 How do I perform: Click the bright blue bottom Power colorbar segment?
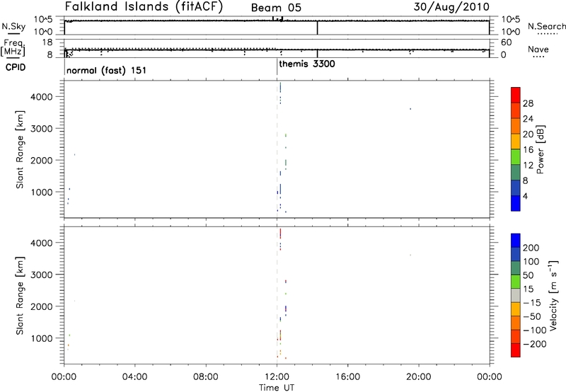pos(516,203)
